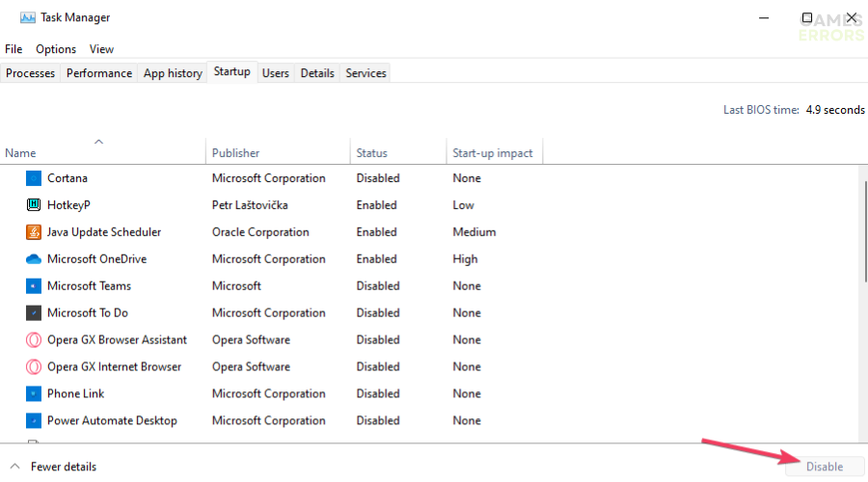Select the Phone Link entry
This screenshot has width=868, height=482.
coord(76,393)
